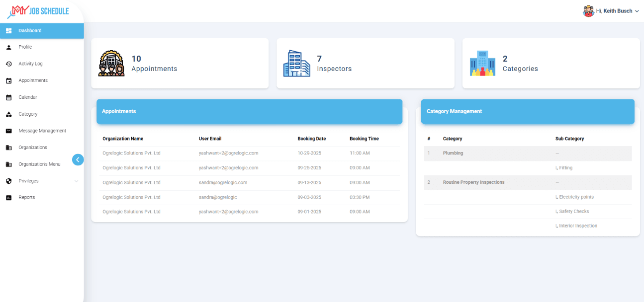
Task: Open Organization's Menu sidebar item
Action: click(39, 164)
